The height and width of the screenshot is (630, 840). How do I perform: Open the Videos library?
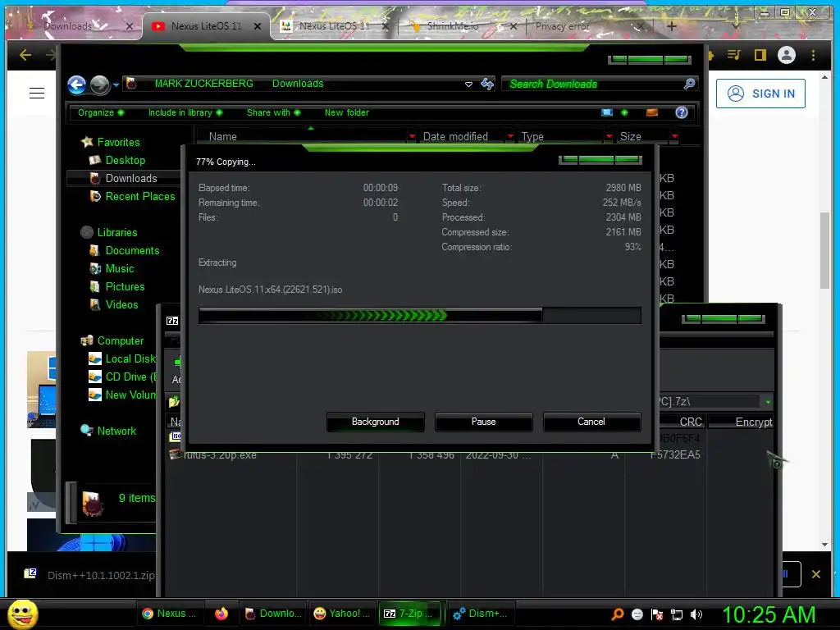pos(121,305)
